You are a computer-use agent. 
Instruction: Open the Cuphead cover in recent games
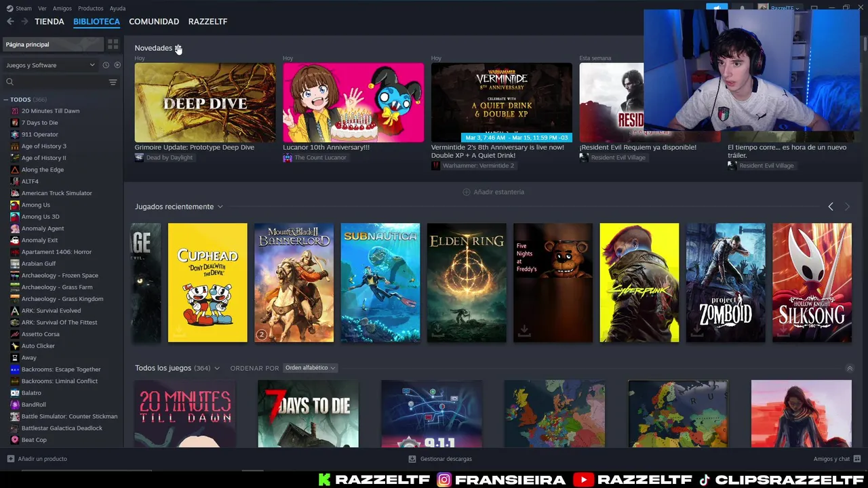pos(208,283)
